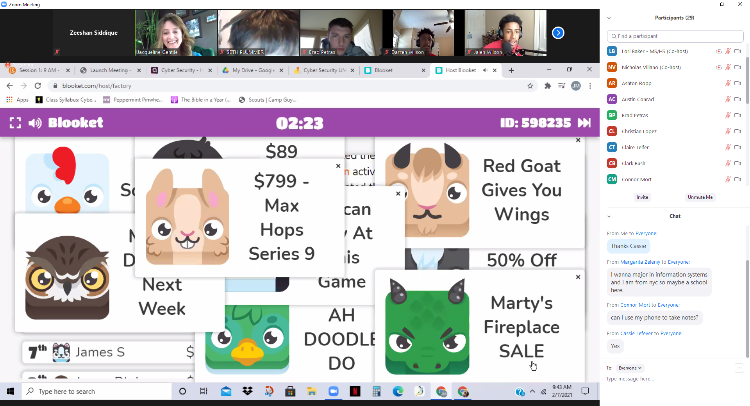Viewport: 750px width, 406px height.
Task: Open Zoom from the taskbar
Action: (x=333, y=392)
